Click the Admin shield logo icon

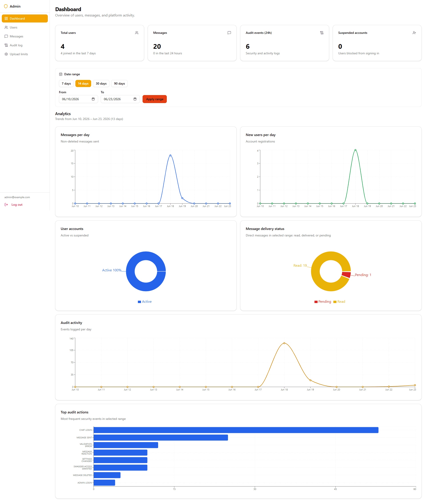coord(6,6)
